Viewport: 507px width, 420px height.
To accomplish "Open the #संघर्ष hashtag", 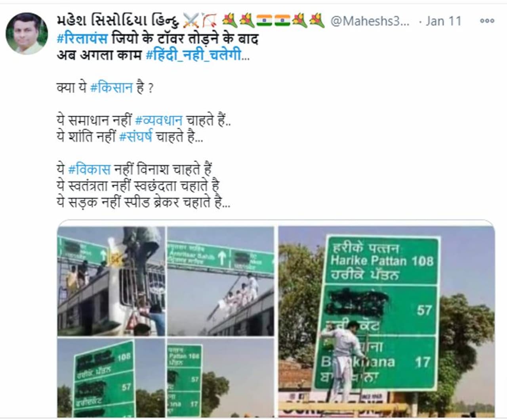I will click(x=135, y=137).
